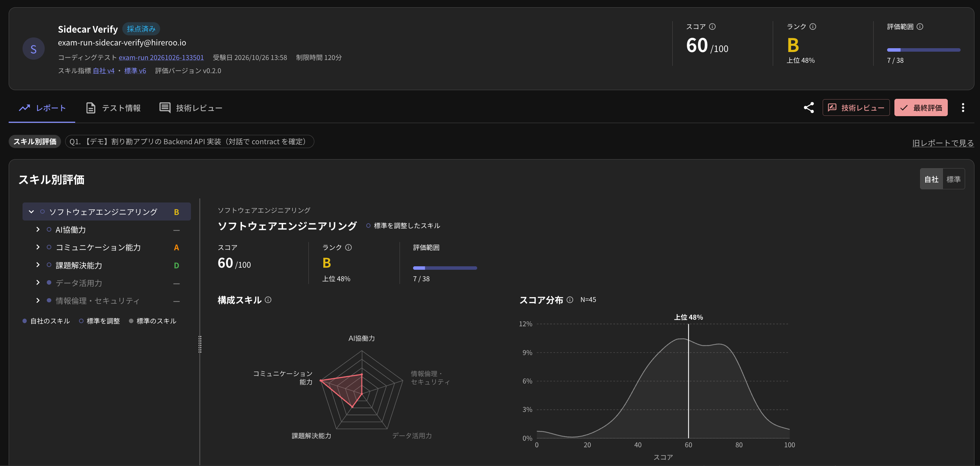Expand the データ活用力 tree row

click(38, 283)
